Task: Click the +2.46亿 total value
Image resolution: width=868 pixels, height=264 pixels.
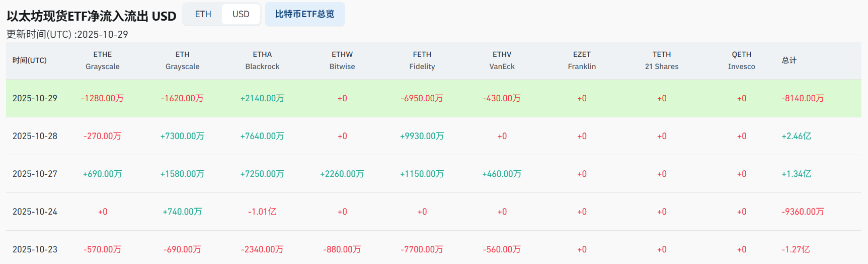Action: coord(796,136)
